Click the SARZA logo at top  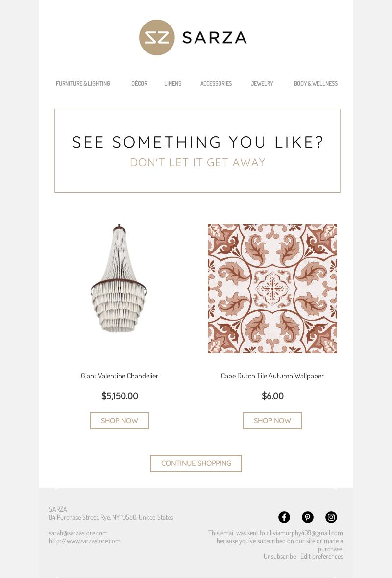193,38
